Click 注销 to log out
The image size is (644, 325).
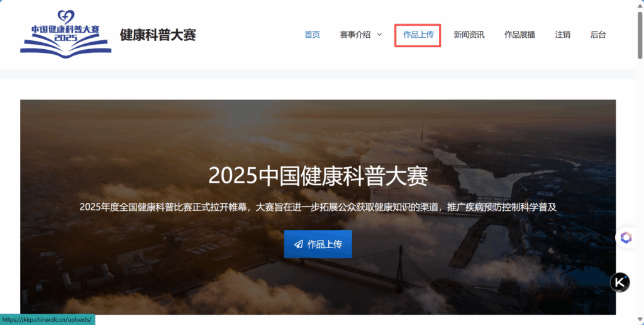[x=563, y=35]
